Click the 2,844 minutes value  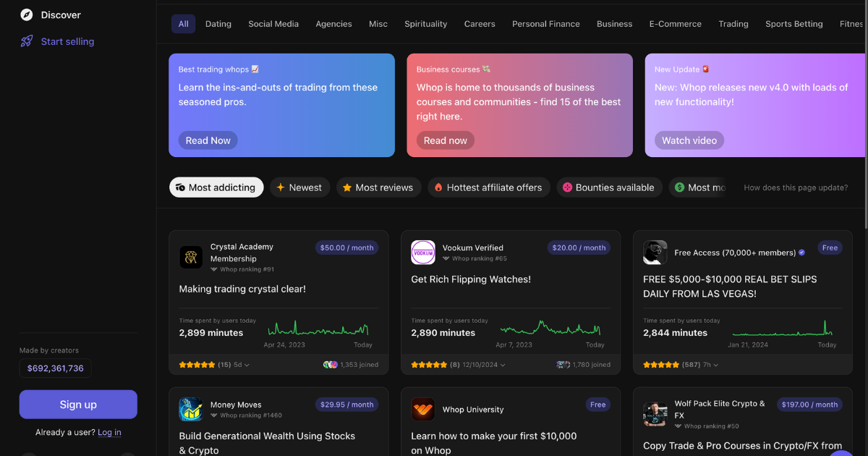coord(675,333)
